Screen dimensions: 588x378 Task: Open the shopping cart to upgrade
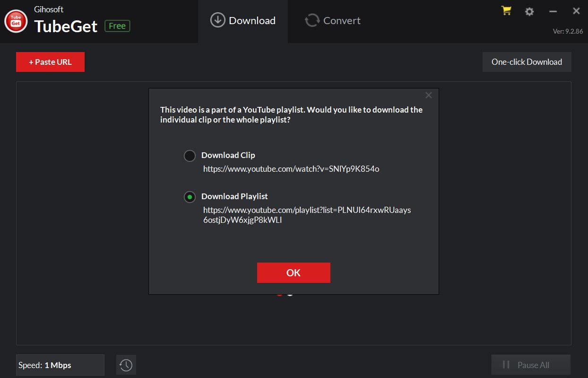[x=506, y=11]
